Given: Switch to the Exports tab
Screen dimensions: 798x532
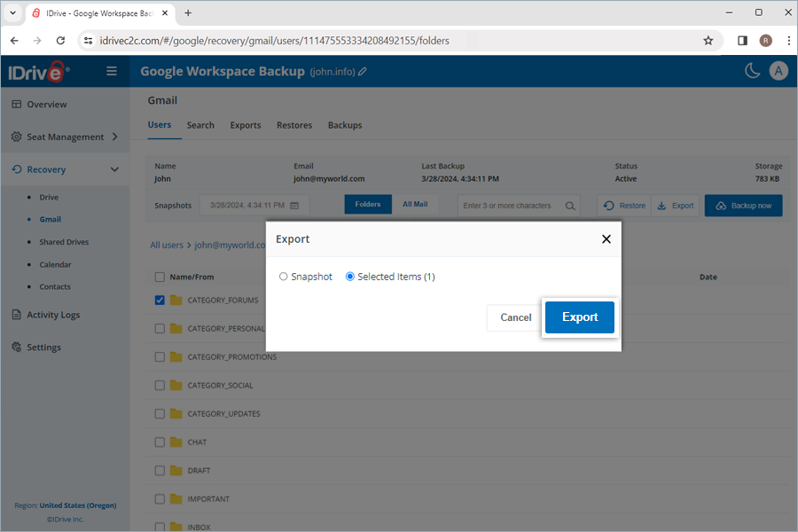Looking at the screenshot, I should point(246,125).
